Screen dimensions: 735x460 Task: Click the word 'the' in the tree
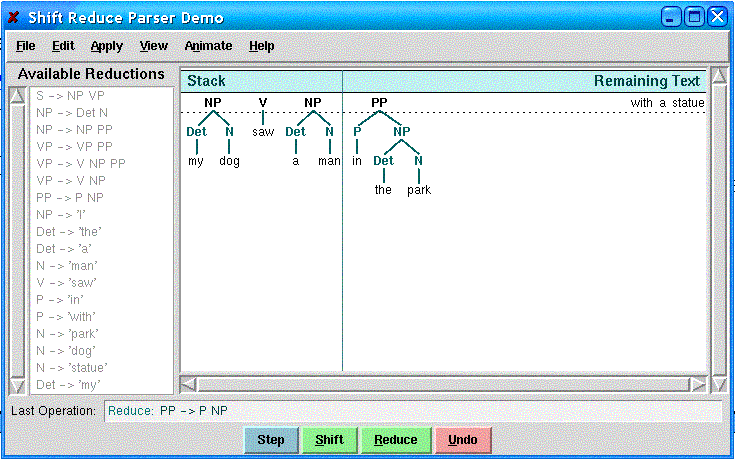(383, 189)
